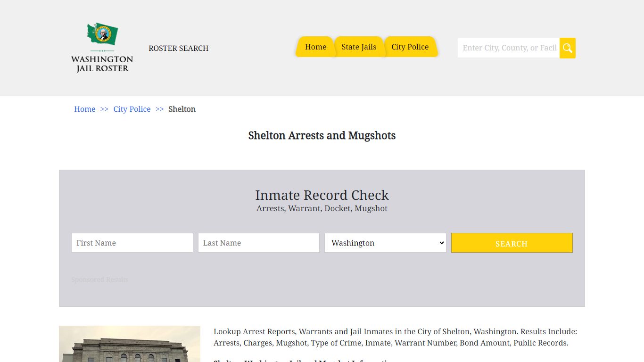The width and height of the screenshot is (644, 362).
Task: Focus the First Name input field
Action: click(132, 243)
